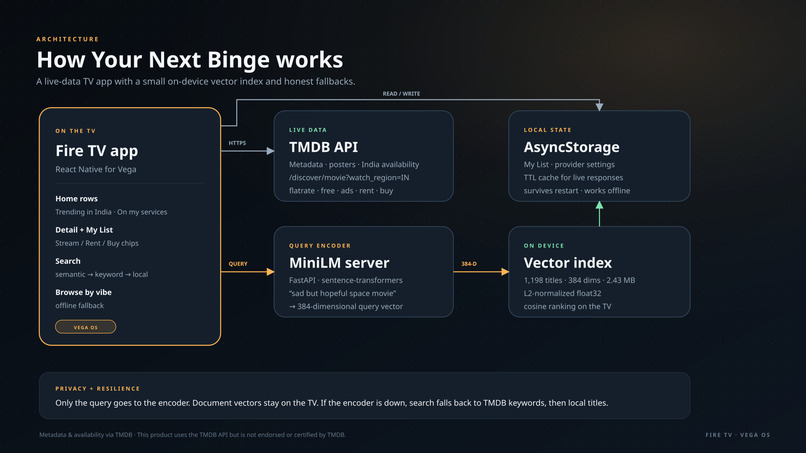Click 'cosine ranking on the TV' line
This screenshot has height=453, width=806.
pos(567,306)
